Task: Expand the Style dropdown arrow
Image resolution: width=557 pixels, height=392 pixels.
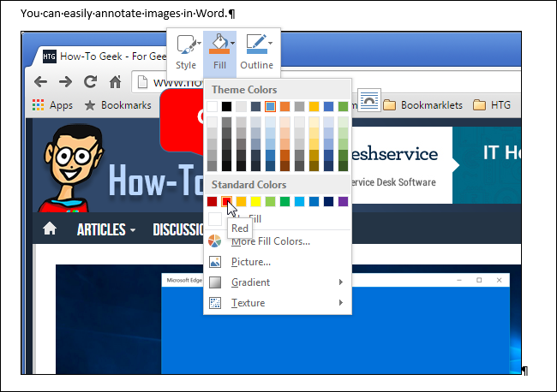Action: [199, 44]
